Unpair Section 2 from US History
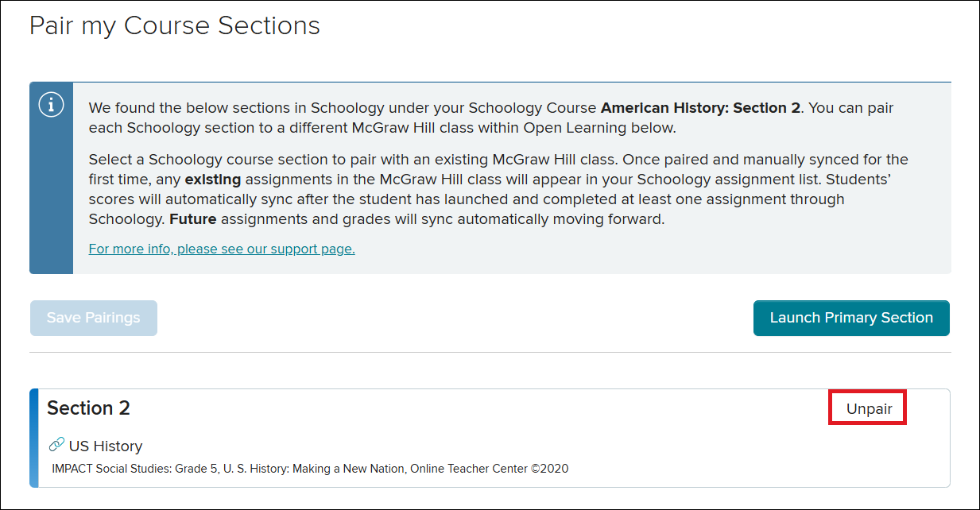 pyautogui.click(x=869, y=409)
